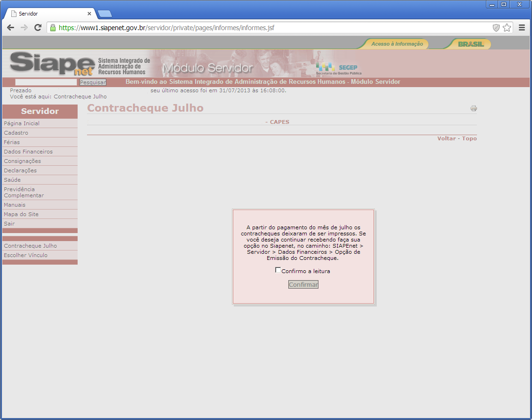This screenshot has height=420, width=532.
Task: Open the Chrome hamburger menu
Action: 522,28
